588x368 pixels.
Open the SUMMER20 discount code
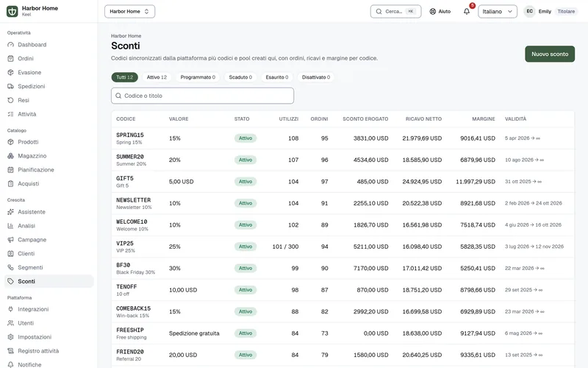click(130, 157)
